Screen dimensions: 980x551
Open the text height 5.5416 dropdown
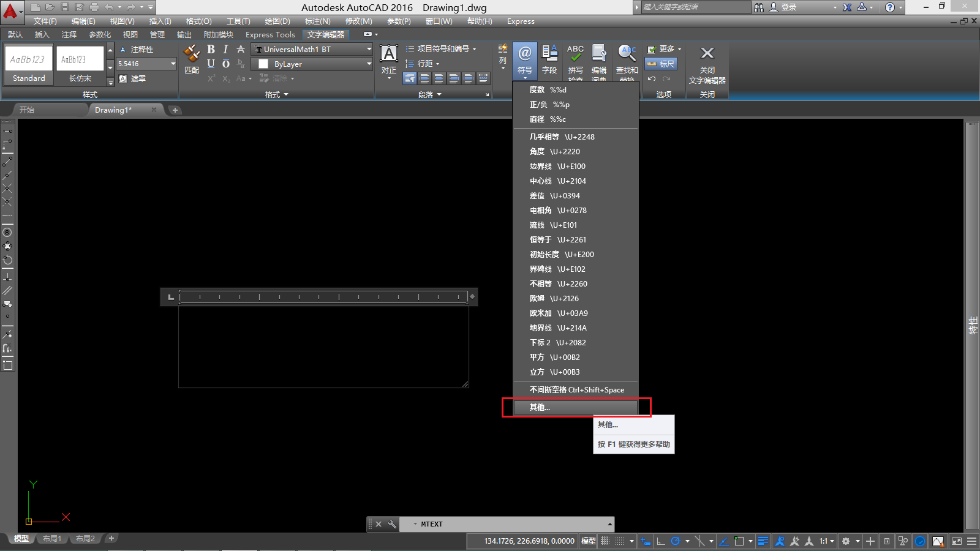point(173,64)
